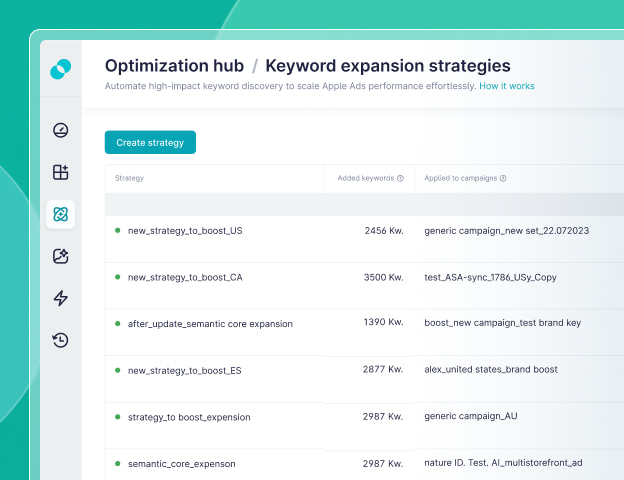Open the How it works link

pos(506,87)
